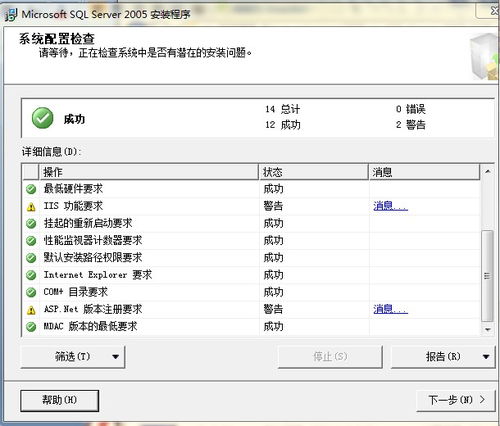Viewport: 500px width, 426px height.
Task: Continue with the 下一步(N) button
Action: point(456,400)
